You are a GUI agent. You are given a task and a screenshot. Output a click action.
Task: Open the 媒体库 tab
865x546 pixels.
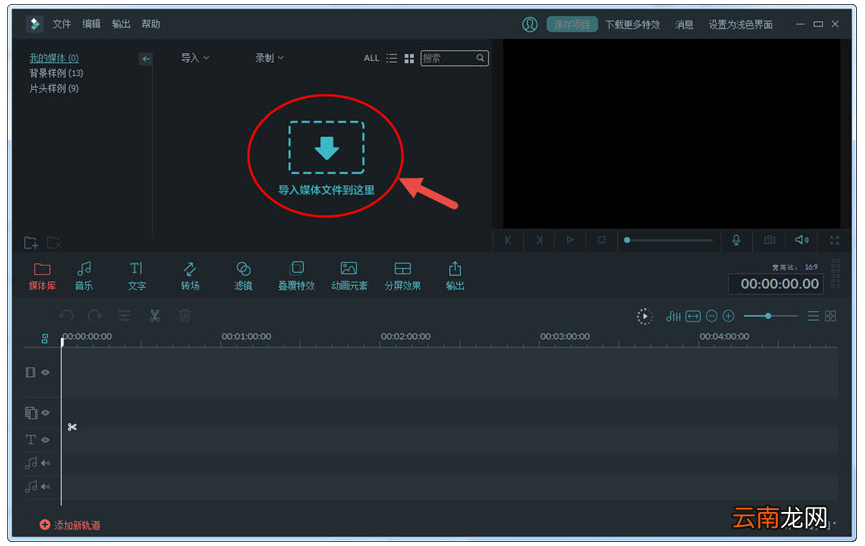[42, 276]
